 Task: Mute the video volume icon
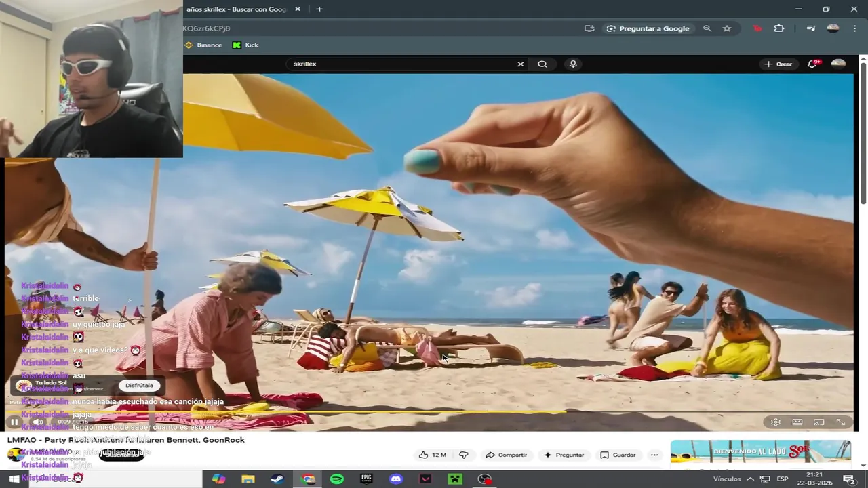[x=38, y=422]
